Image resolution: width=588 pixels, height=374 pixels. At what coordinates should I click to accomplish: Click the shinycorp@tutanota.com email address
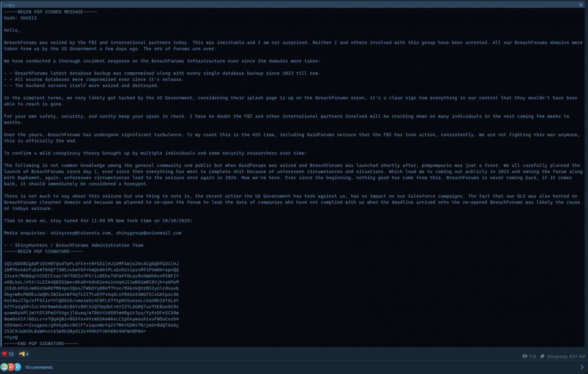pos(80,233)
